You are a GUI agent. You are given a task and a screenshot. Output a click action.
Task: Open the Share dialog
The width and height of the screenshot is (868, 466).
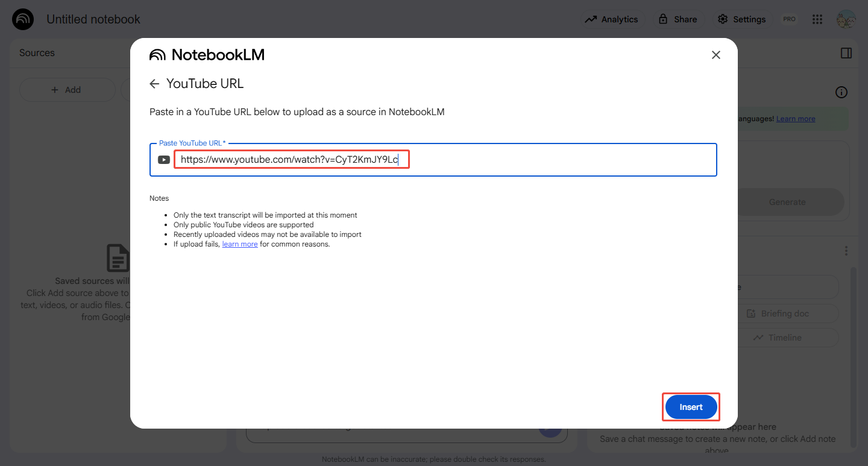[x=678, y=19]
